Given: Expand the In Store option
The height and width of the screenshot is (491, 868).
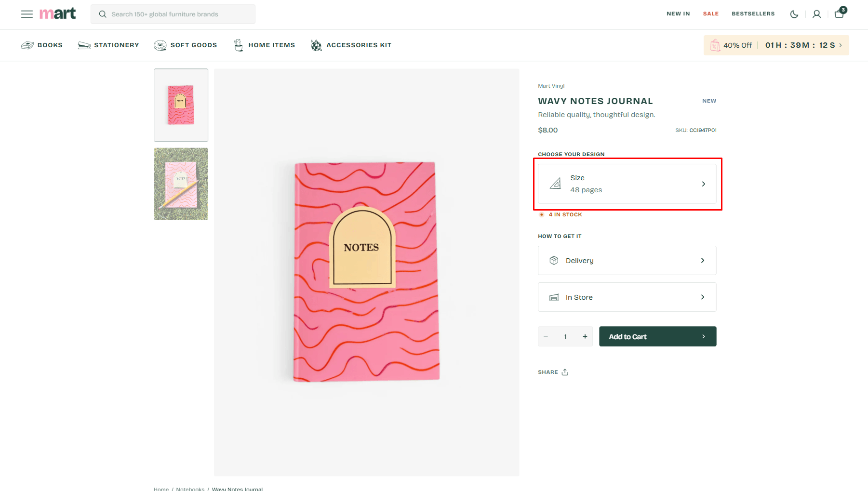Looking at the screenshot, I should coord(627,297).
